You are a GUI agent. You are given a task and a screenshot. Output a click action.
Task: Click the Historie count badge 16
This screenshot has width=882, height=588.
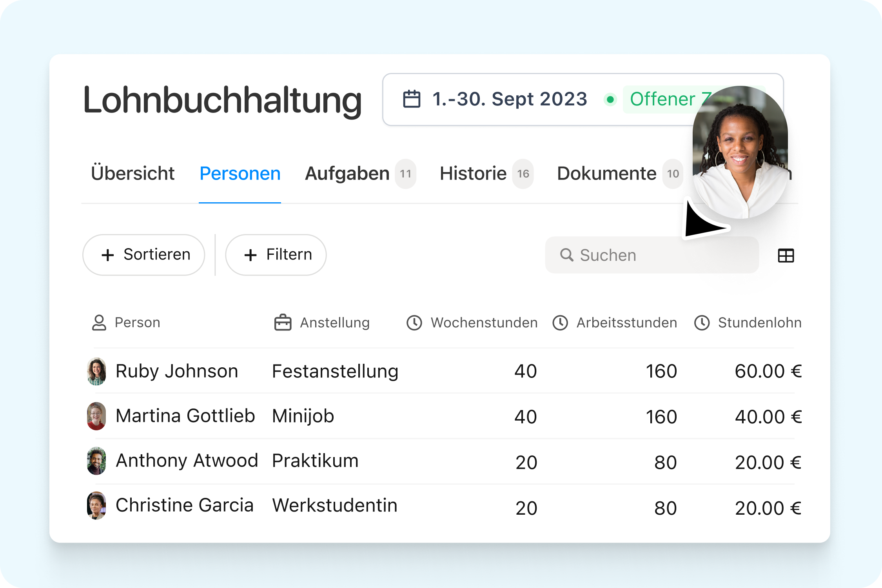523,174
